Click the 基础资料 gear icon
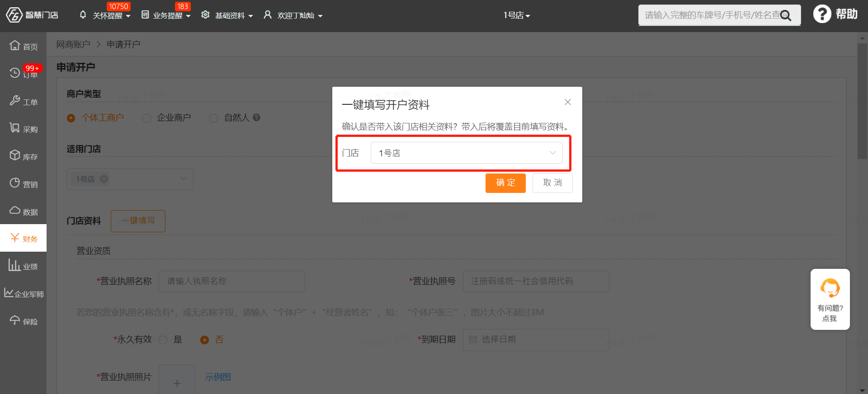 click(x=205, y=15)
